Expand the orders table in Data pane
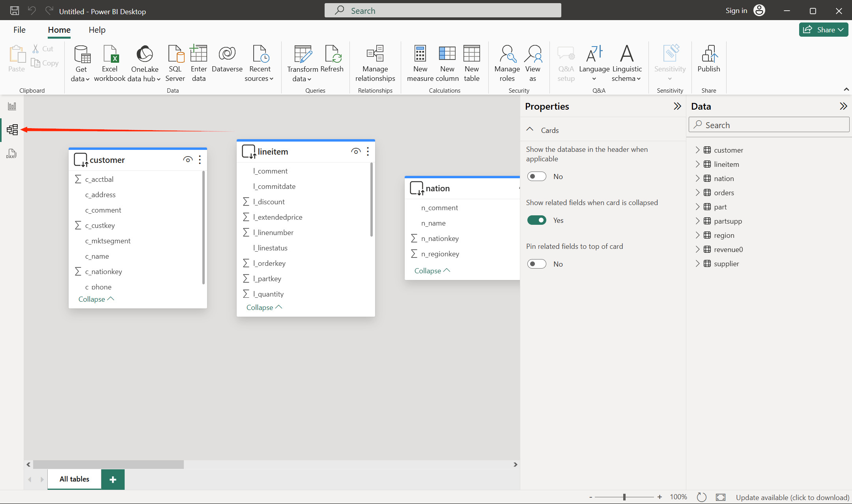This screenshot has width=852, height=504. click(697, 192)
